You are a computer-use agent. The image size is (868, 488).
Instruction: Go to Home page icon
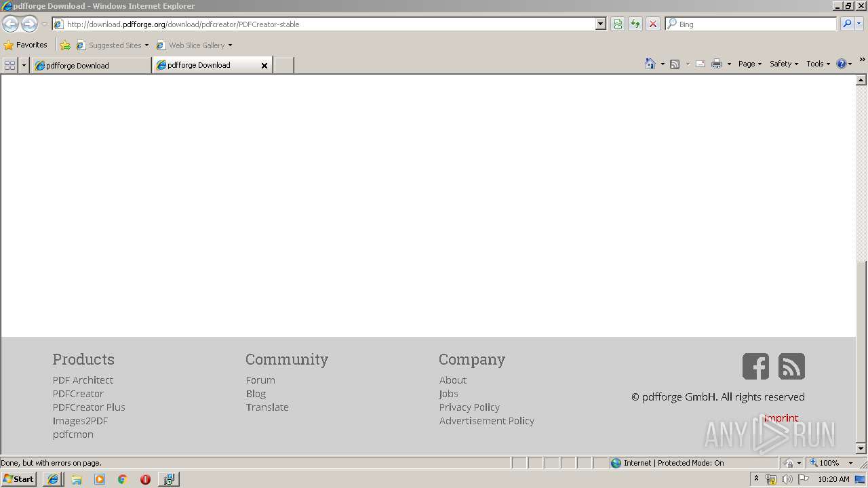point(650,64)
